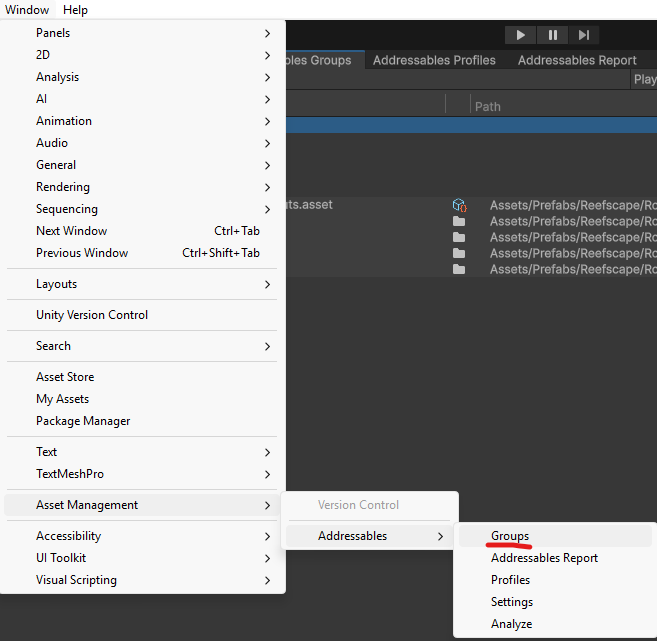Click the bottommost folder icon in the asset list
The image size is (657, 641).
click(459, 269)
